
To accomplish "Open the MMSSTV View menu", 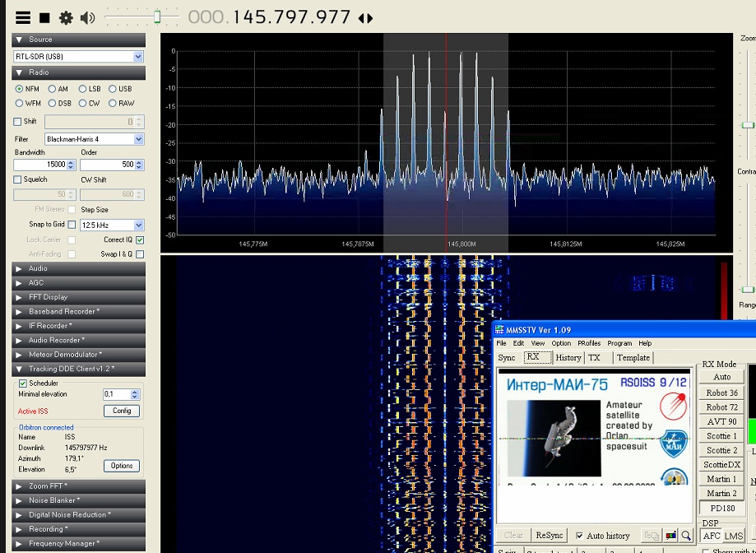I will [x=537, y=343].
